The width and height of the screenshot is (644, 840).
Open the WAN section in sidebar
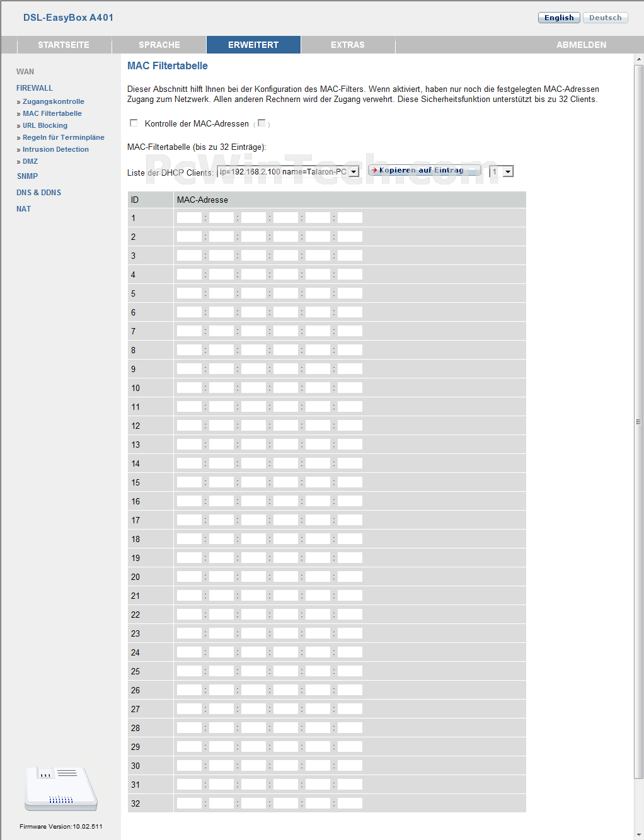(x=25, y=72)
